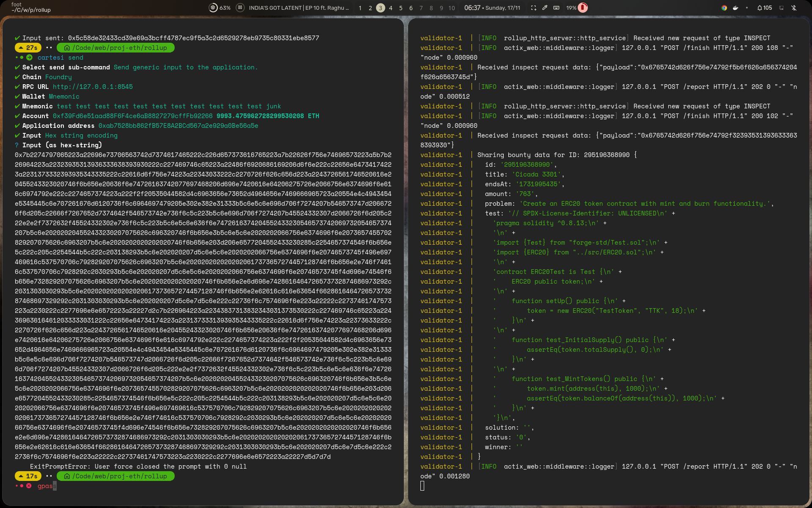Click 'pragma solidity ^0.8.13' log line
This screenshot has width=812, height=508.
(x=546, y=223)
